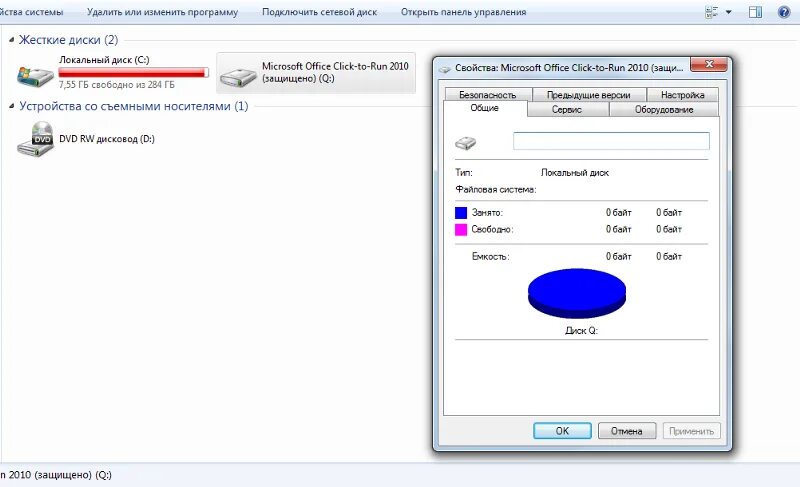Image resolution: width=800 pixels, height=487 pixels.
Task: Select the DVD RW drive (D:) icon
Action: (35, 139)
